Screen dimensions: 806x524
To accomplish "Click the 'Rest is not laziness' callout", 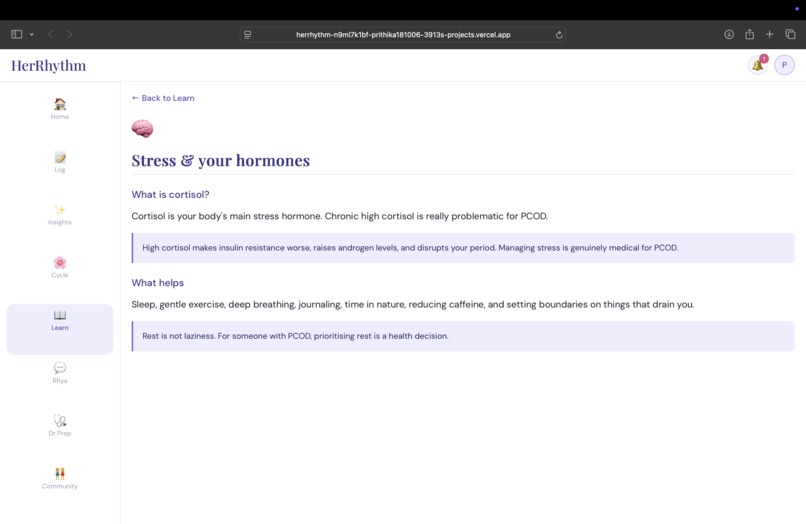I will click(463, 336).
